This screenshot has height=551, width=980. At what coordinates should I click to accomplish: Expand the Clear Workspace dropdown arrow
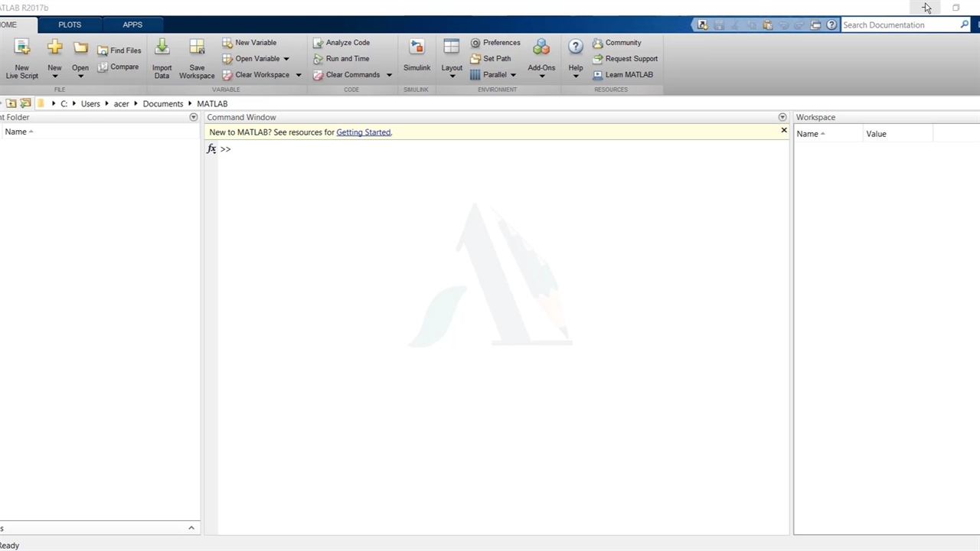[299, 75]
